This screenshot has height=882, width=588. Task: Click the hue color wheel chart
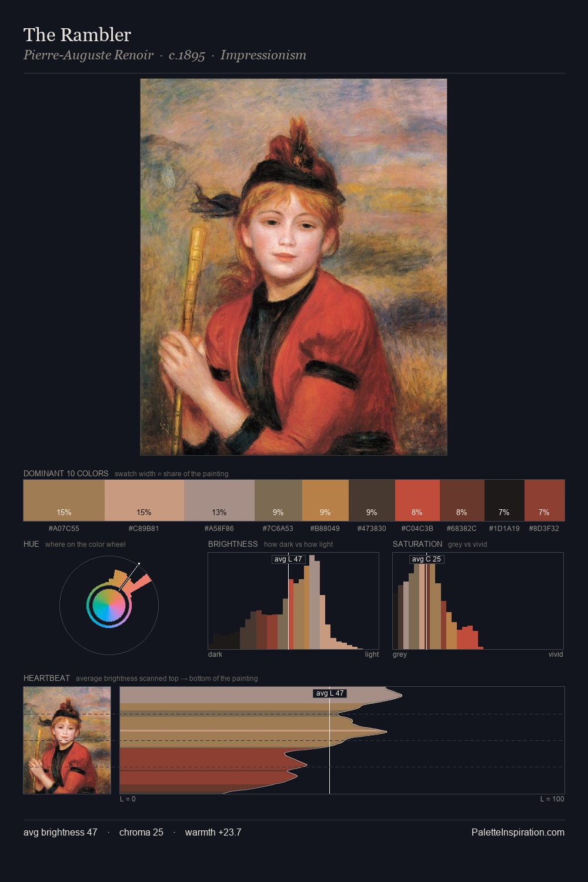109,605
